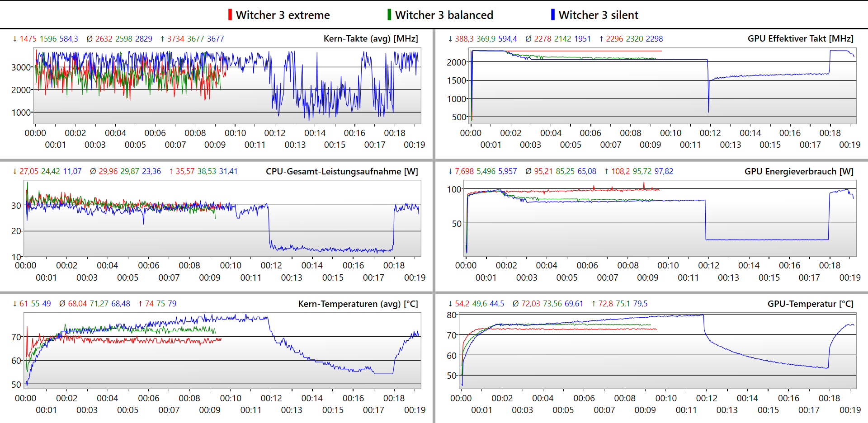868x423 pixels.
Task: Click the maximum arrow icon in GPU-Temperatur chart
Action: pyautogui.click(x=594, y=304)
